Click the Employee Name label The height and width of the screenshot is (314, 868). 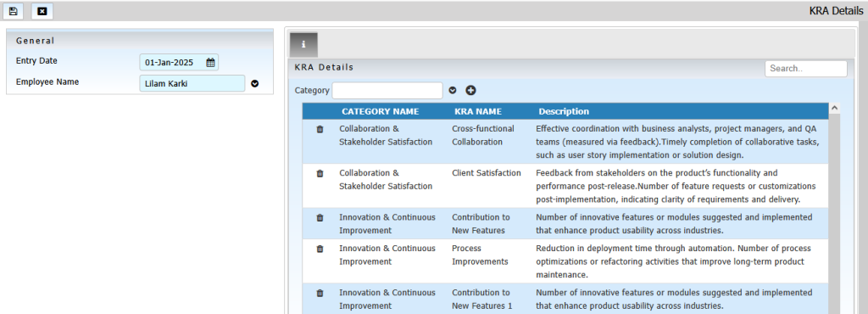(x=47, y=82)
